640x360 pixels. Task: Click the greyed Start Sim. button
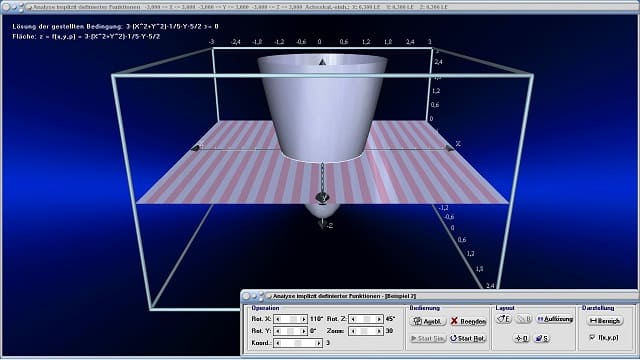pyautogui.click(x=427, y=338)
